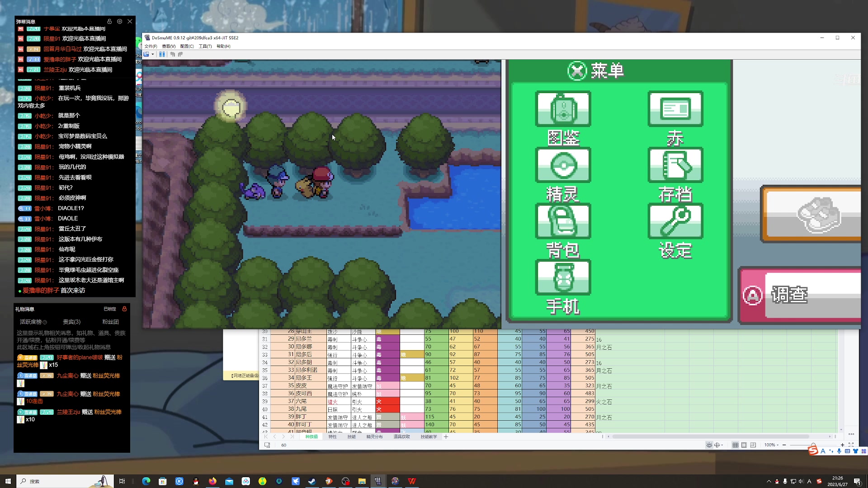The height and width of the screenshot is (488, 868).
Task: Adjust the spreadsheet zoom slider handle
Action: (813, 445)
